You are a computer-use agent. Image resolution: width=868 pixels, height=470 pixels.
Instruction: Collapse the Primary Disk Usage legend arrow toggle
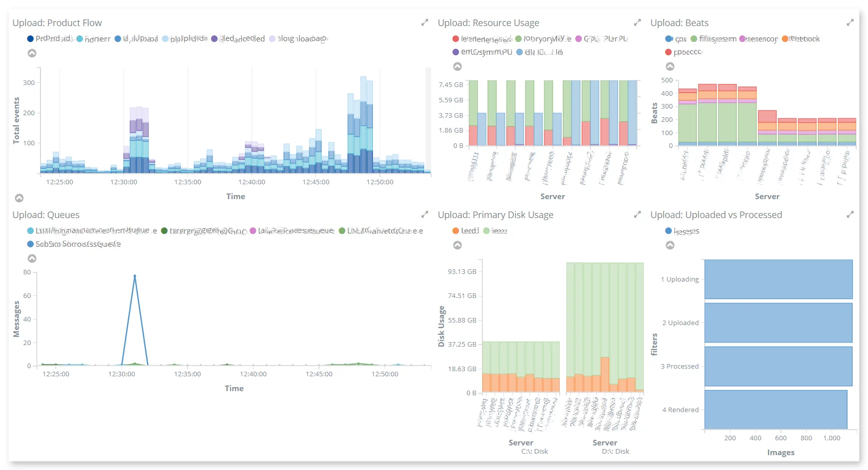click(x=457, y=245)
